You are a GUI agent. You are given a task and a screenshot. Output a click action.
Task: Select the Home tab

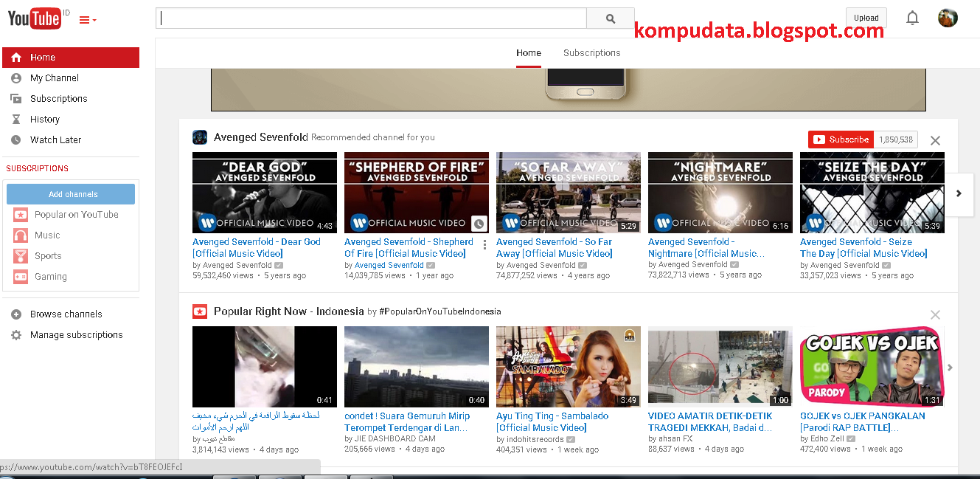click(529, 53)
